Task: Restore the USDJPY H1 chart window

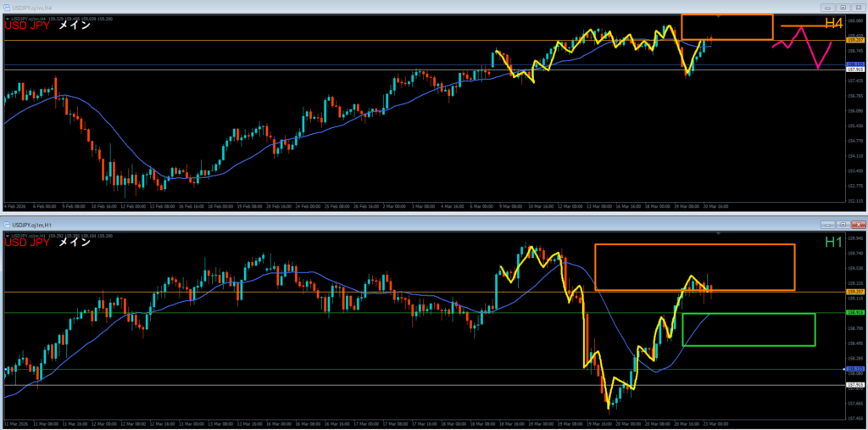Action: pyautogui.click(x=843, y=225)
